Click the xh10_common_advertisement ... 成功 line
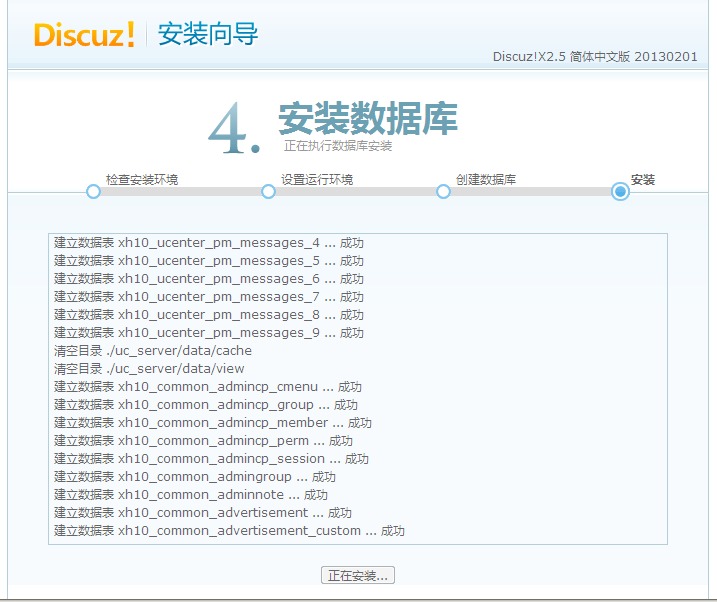 (x=203, y=513)
